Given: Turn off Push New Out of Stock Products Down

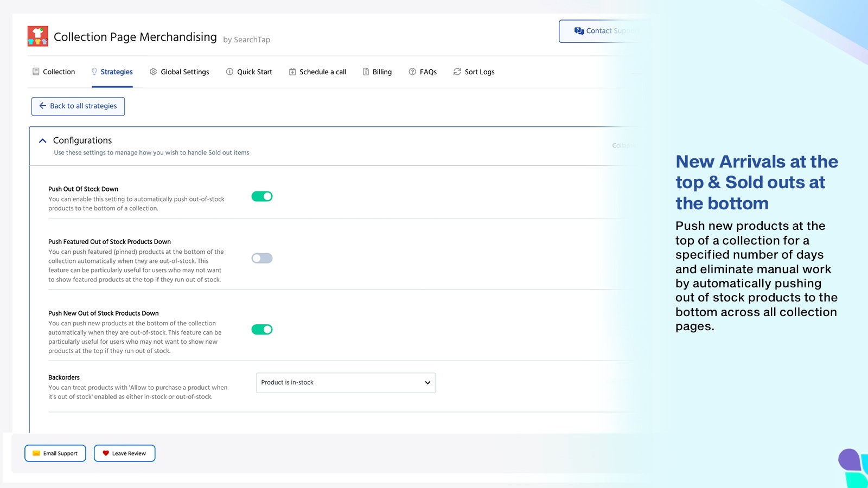Looking at the screenshot, I should [x=262, y=329].
